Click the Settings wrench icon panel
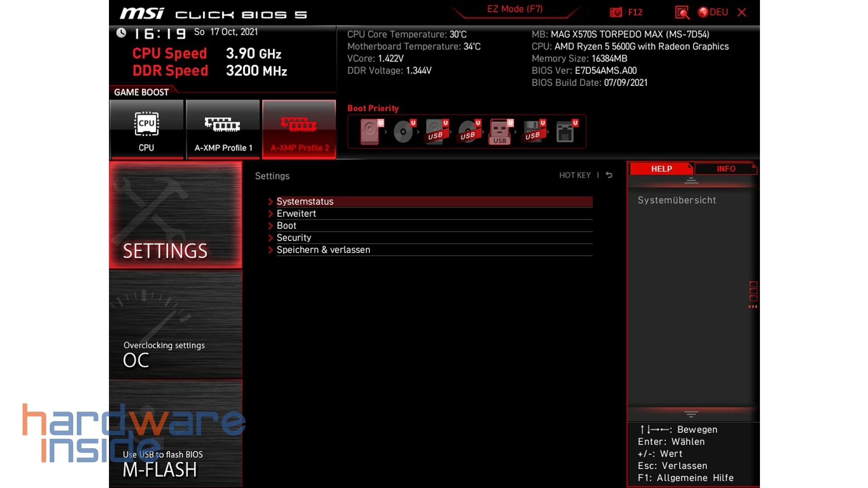The height and width of the screenshot is (488, 868). coord(175,216)
